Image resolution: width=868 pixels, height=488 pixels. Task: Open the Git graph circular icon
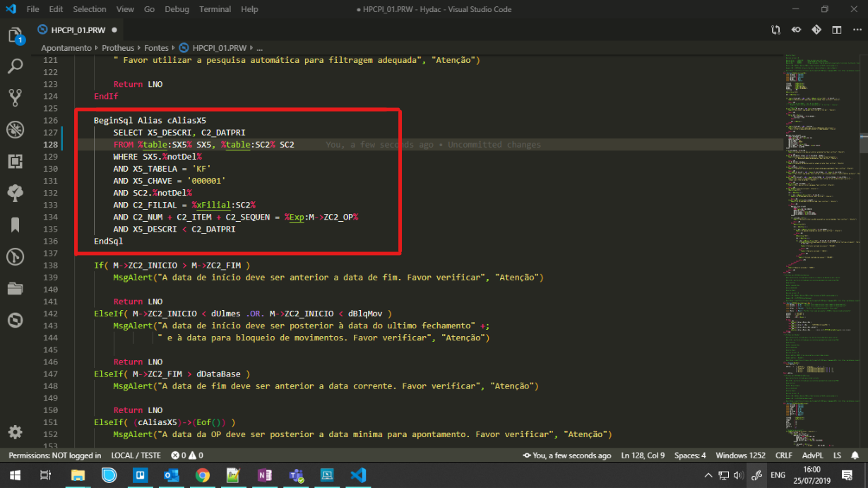click(15, 256)
